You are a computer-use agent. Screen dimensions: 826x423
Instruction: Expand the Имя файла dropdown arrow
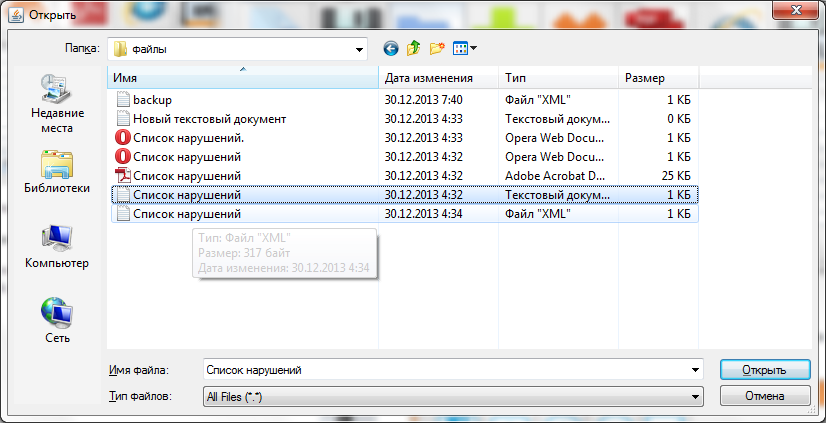tap(695, 370)
